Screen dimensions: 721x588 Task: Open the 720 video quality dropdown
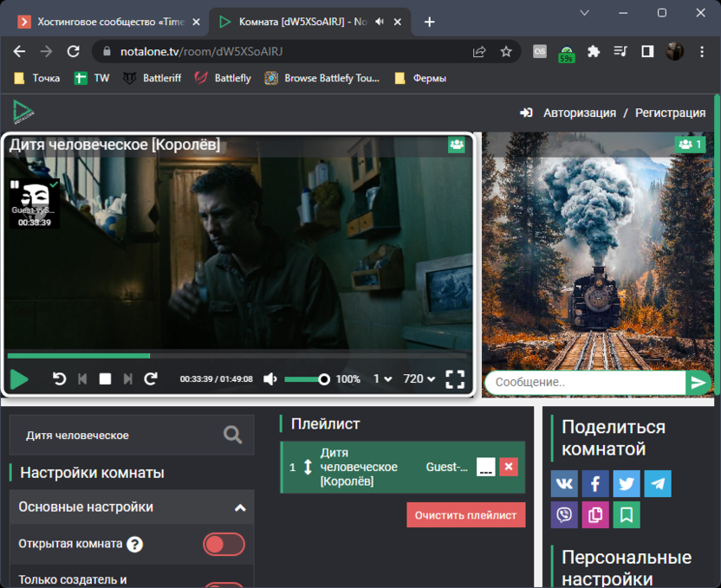(x=419, y=379)
